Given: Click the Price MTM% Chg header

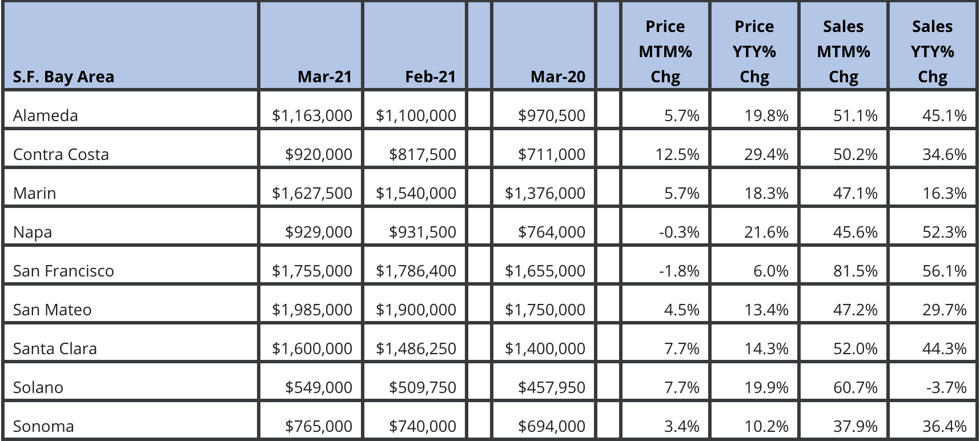Looking at the screenshot, I should [x=665, y=51].
